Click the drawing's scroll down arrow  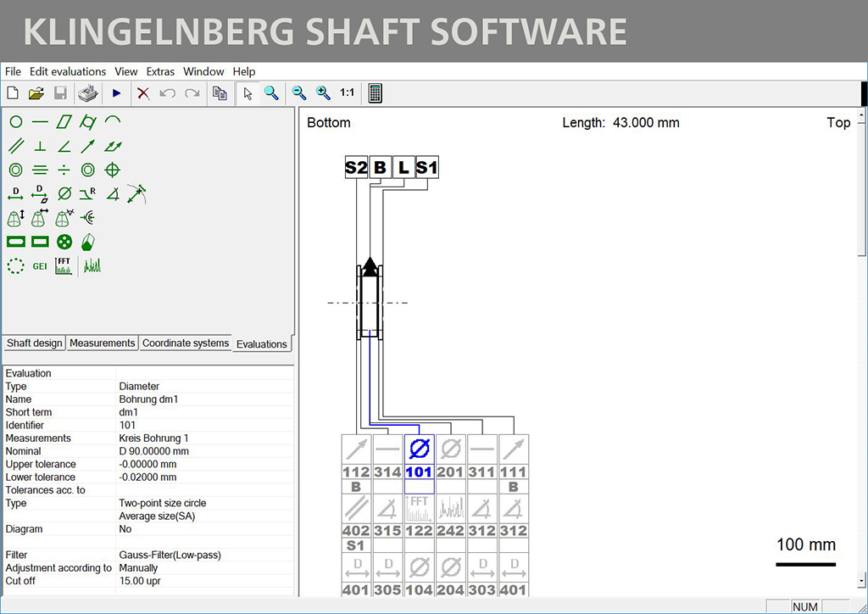[861, 581]
